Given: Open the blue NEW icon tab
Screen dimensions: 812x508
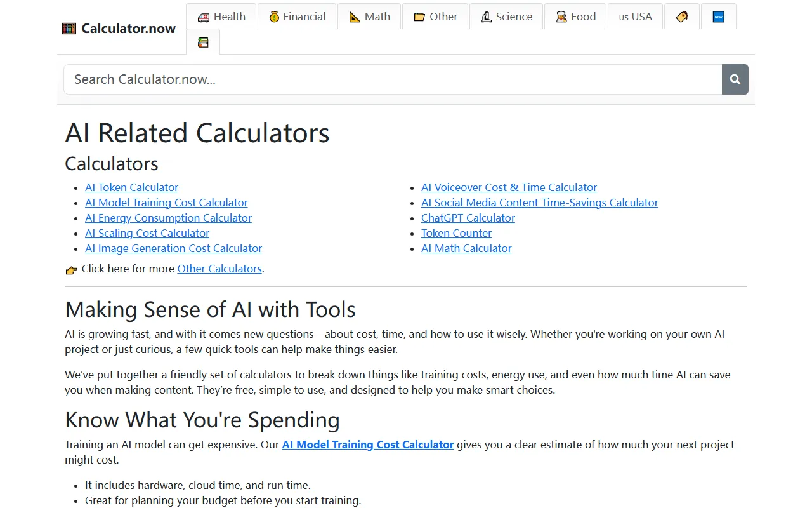Looking at the screenshot, I should 718,17.
